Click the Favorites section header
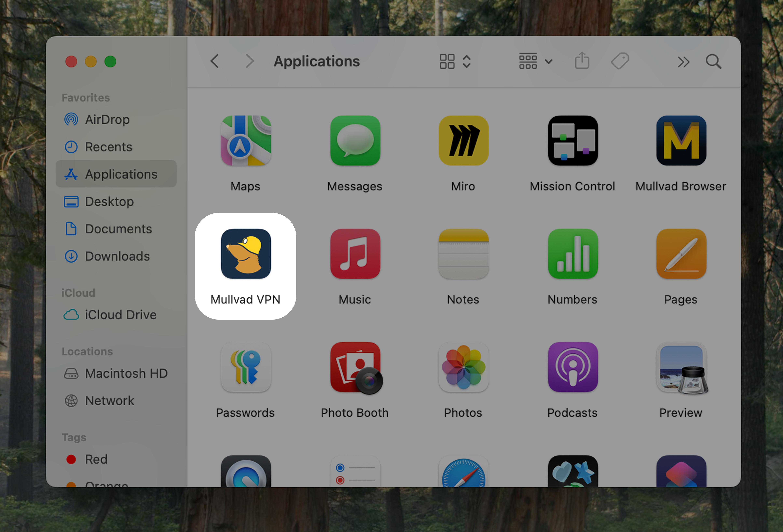783x532 pixels. pyautogui.click(x=86, y=98)
